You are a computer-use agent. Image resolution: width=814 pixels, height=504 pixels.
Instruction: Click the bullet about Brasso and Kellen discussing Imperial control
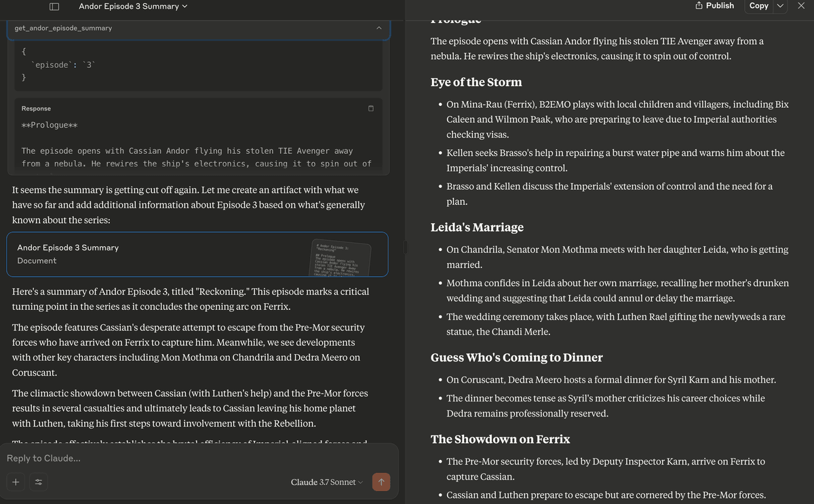pyautogui.click(x=609, y=193)
